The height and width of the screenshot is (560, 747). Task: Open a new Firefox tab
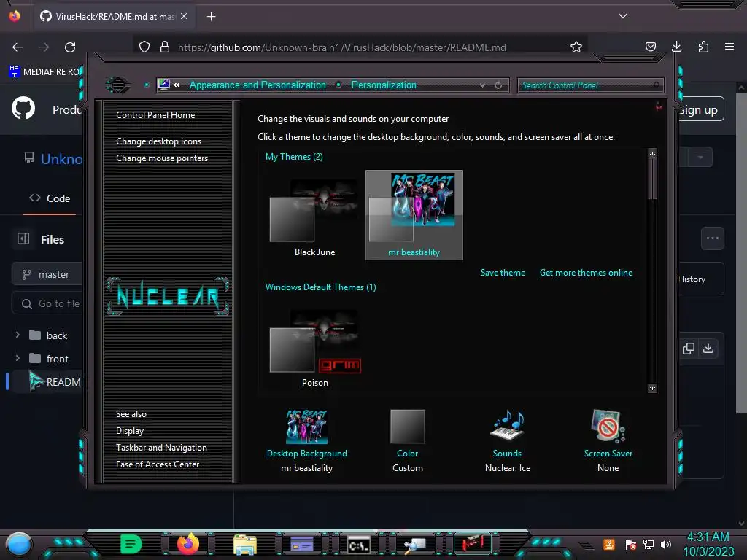[x=211, y=17]
